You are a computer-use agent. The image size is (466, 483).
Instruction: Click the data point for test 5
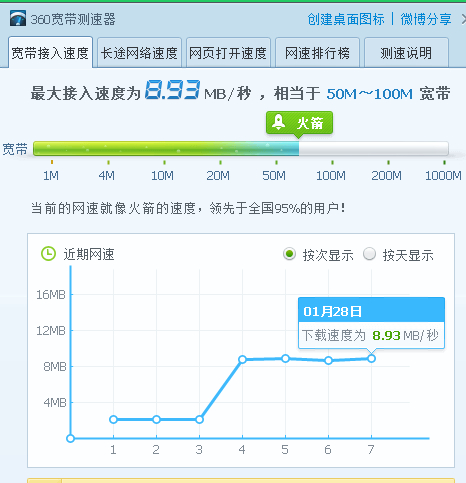285,359
